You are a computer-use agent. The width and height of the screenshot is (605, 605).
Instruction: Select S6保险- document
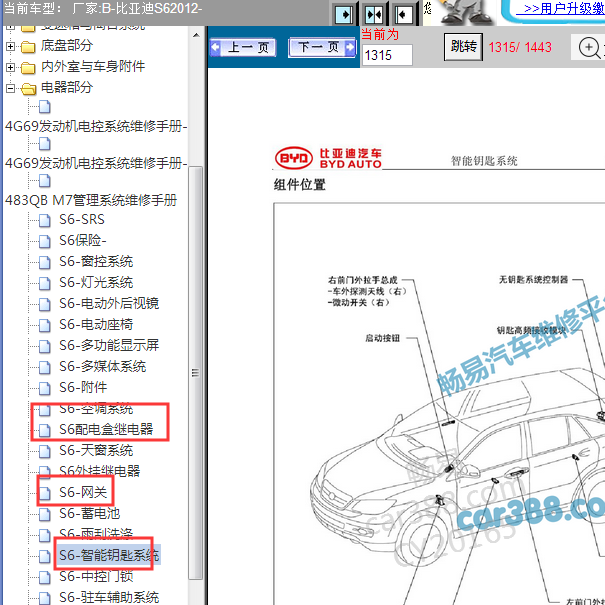point(83,240)
